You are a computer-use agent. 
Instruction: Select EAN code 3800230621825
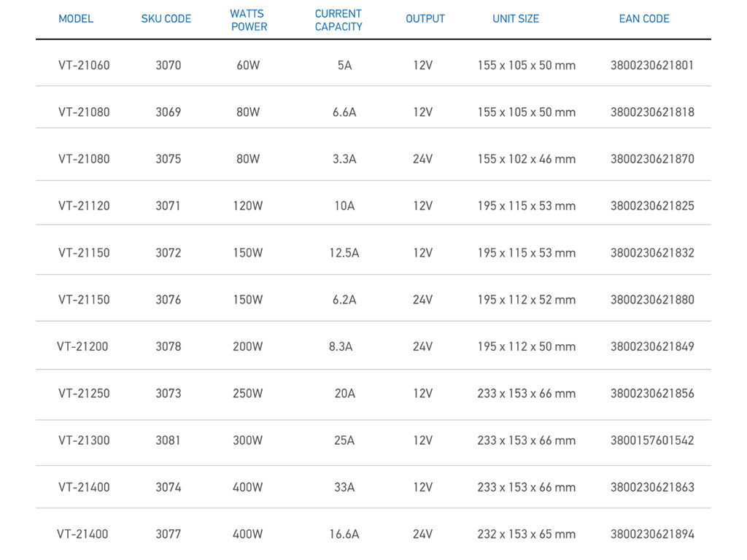652,206
